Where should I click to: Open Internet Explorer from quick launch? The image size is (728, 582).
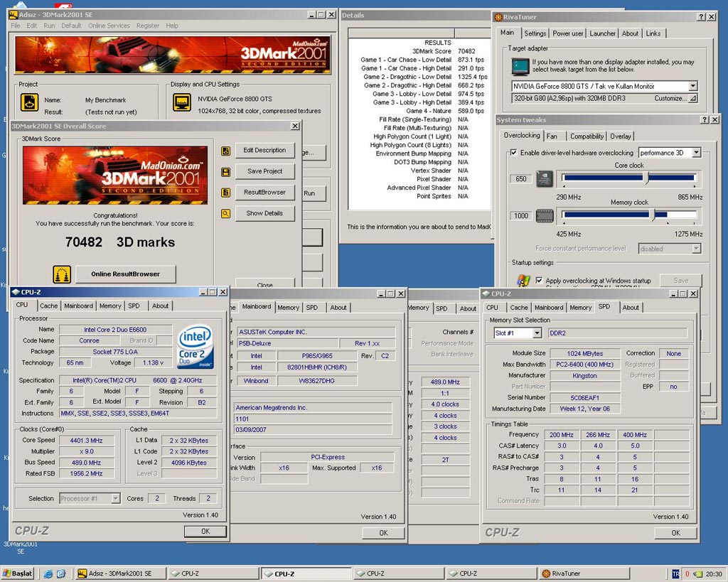click(x=48, y=573)
